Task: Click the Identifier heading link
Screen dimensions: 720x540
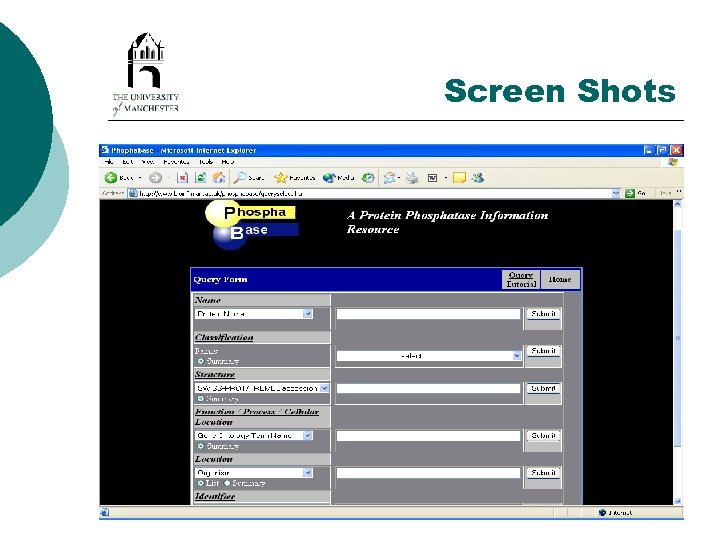Action: tap(215, 496)
